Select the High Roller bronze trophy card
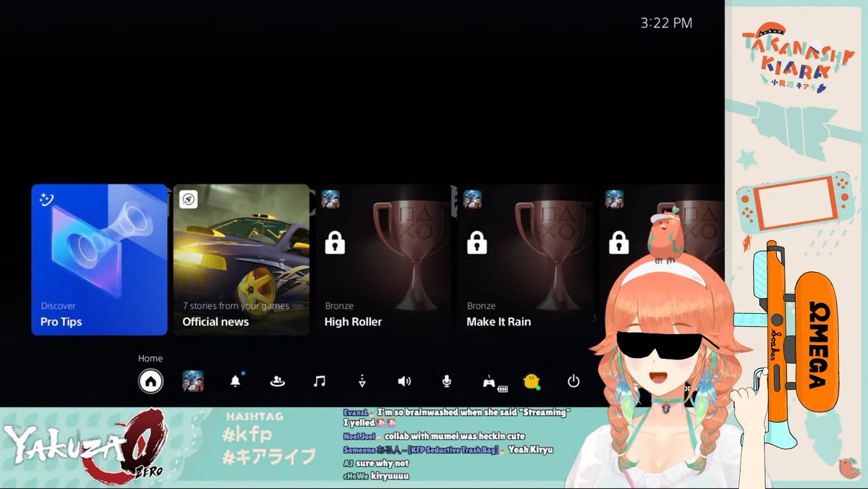Image resolution: width=868 pixels, height=489 pixels. pos(383,260)
